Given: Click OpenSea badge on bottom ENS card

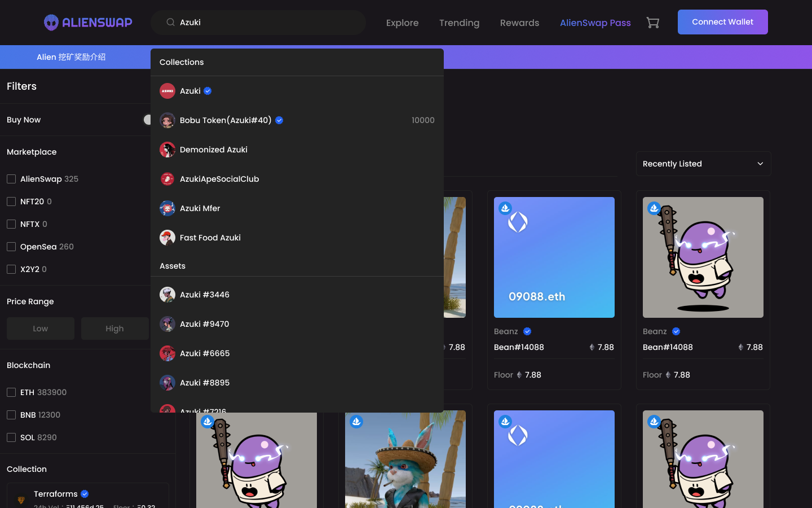Looking at the screenshot, I should [505, 422].
